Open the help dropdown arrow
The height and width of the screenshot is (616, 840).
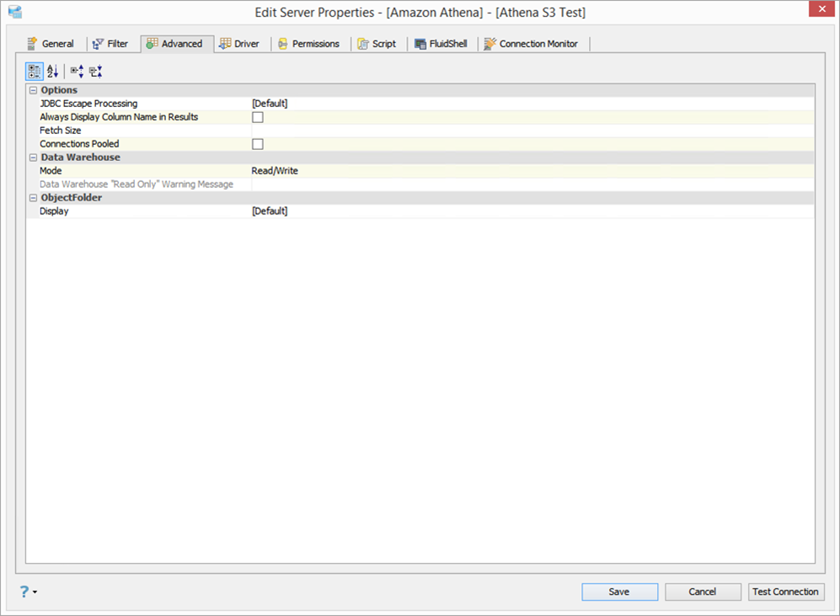[x=35, y=592]
